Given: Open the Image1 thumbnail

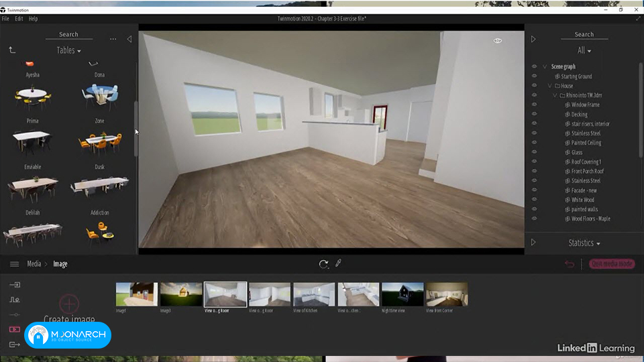Looking at the screenshot, I should tap(136, 294).
